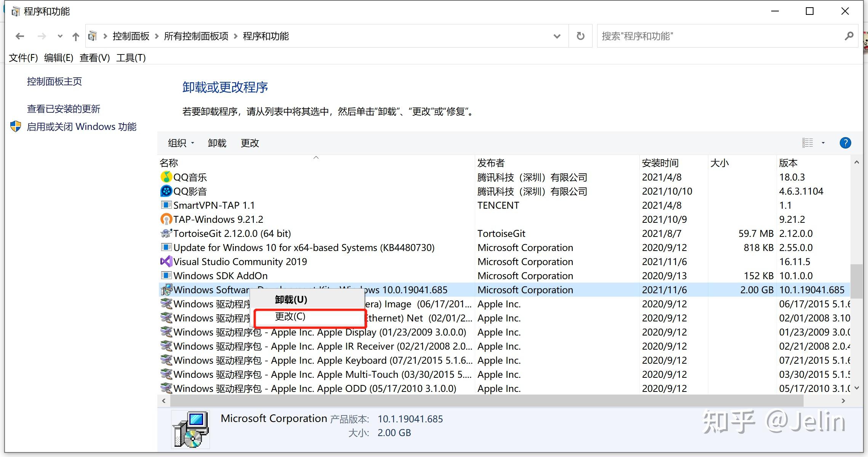This screenshot has height=457, width=868.
Task: Open the 工具(T) menu
Action: (x=131, y=58)
